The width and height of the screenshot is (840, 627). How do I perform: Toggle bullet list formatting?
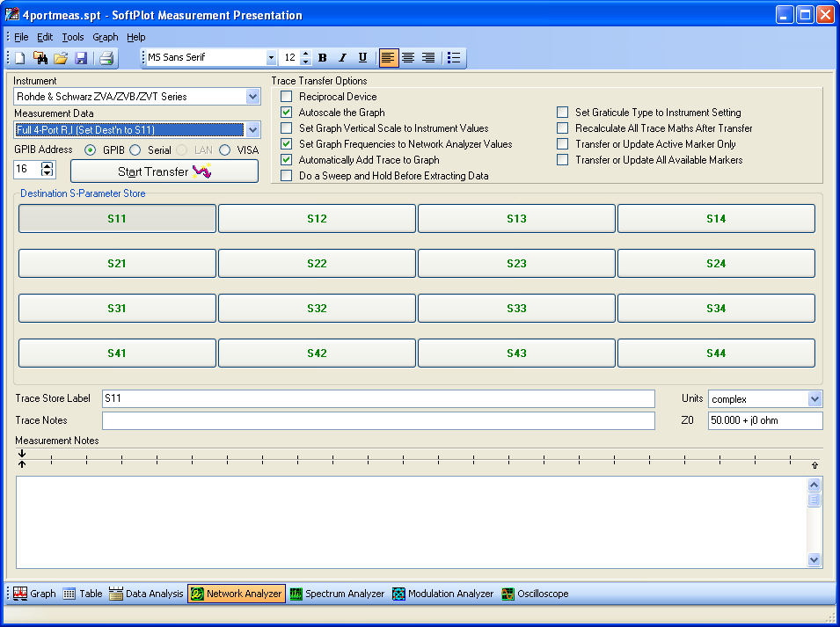(454, 58)
